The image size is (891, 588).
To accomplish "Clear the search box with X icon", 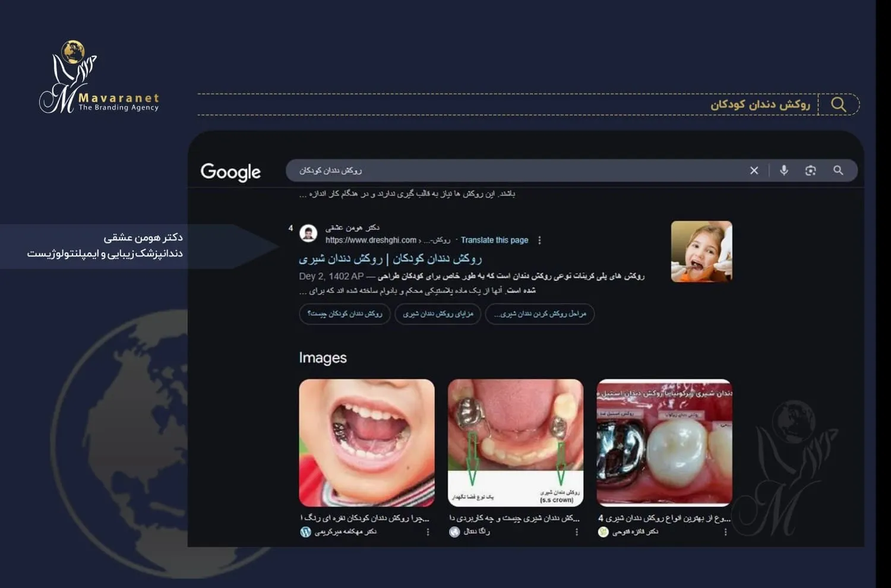I will coord(754,170).
